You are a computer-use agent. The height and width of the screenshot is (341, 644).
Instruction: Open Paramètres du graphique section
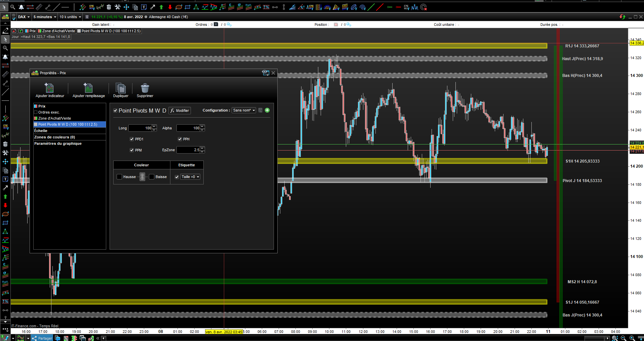(x=70, y=143)
